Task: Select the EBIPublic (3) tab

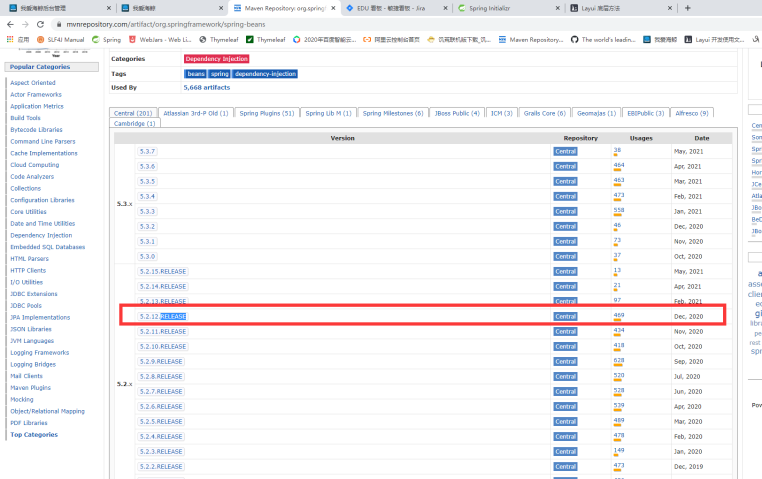Action: pos(645,113)
